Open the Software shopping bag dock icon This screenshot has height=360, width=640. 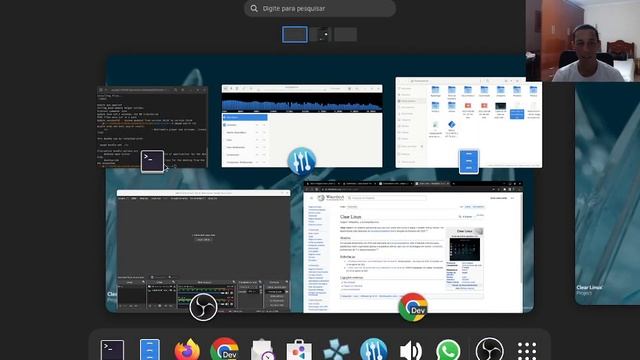tap(299, 350)
